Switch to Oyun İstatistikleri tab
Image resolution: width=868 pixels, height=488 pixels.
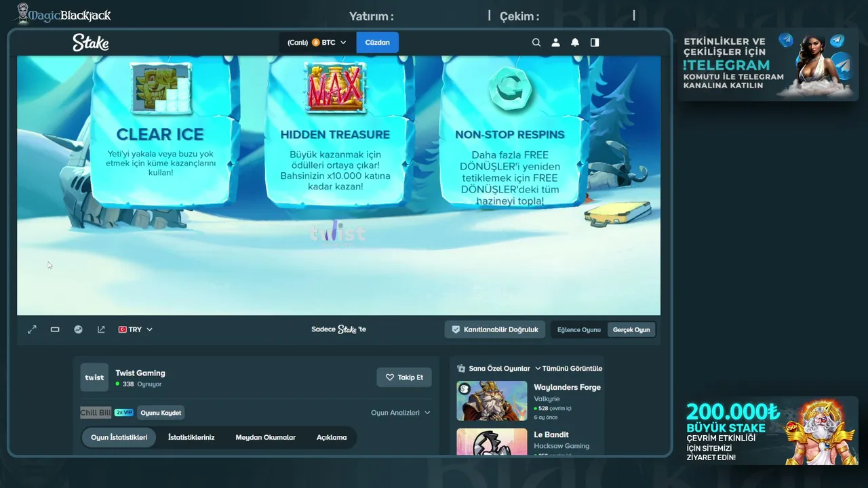point(119,437)
